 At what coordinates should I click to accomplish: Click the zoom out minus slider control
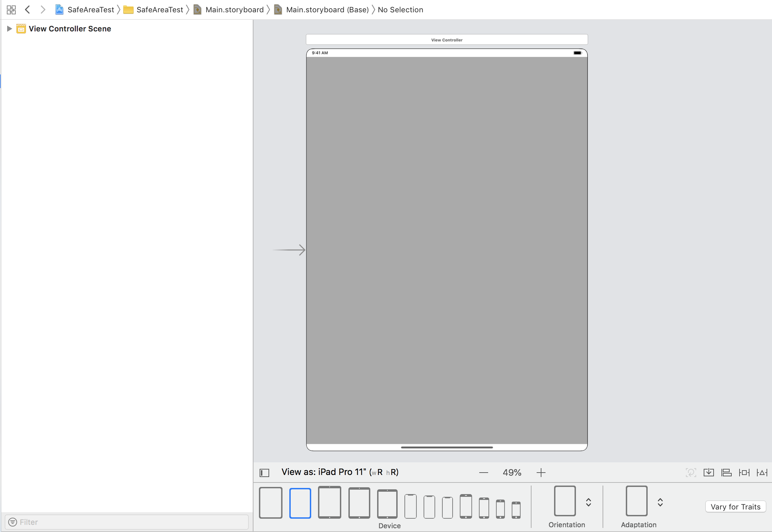coord(483,472)
